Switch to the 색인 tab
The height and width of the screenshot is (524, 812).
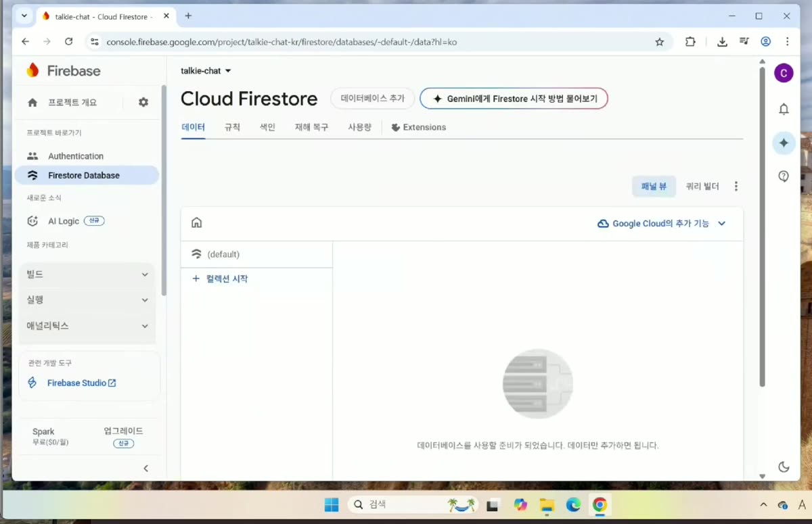268,127
